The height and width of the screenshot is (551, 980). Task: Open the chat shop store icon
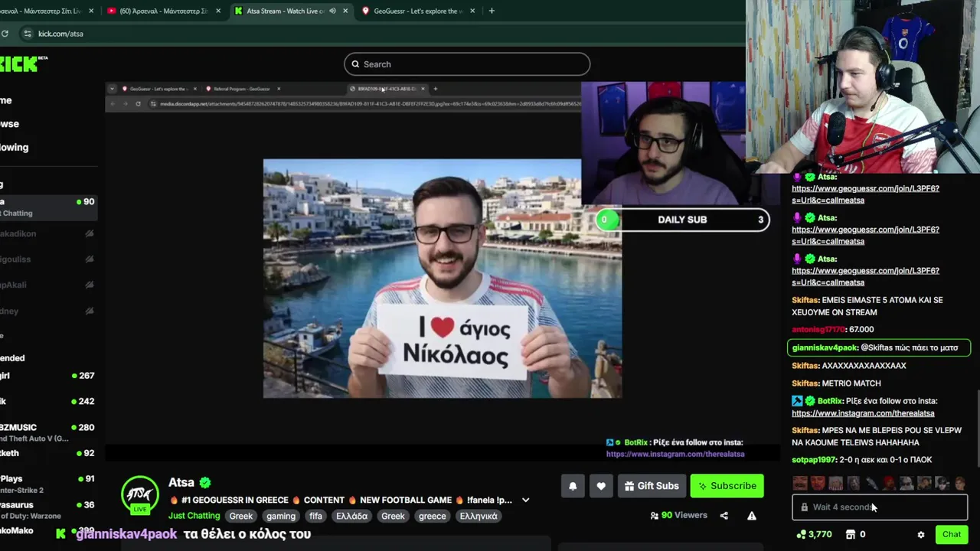click(850, 534)
